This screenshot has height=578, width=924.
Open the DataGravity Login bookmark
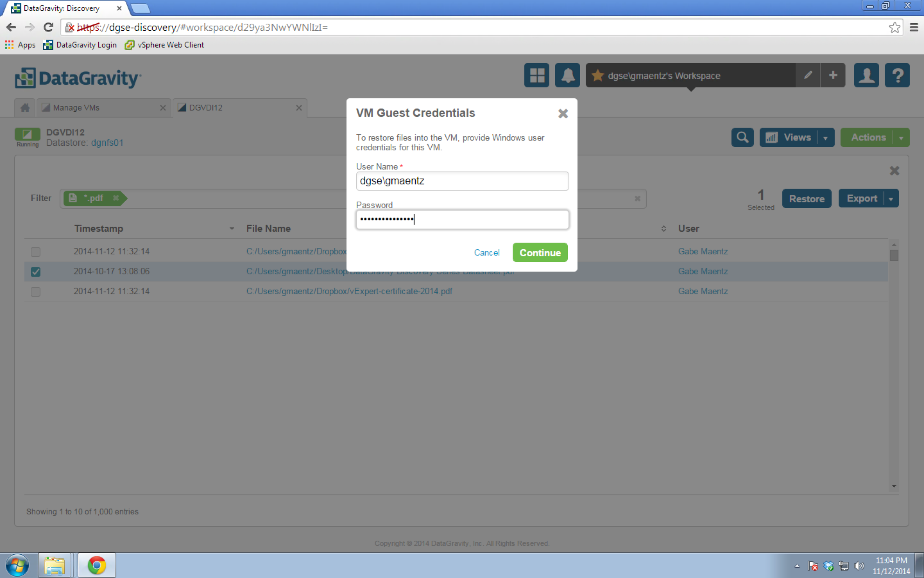pos(80,45)
